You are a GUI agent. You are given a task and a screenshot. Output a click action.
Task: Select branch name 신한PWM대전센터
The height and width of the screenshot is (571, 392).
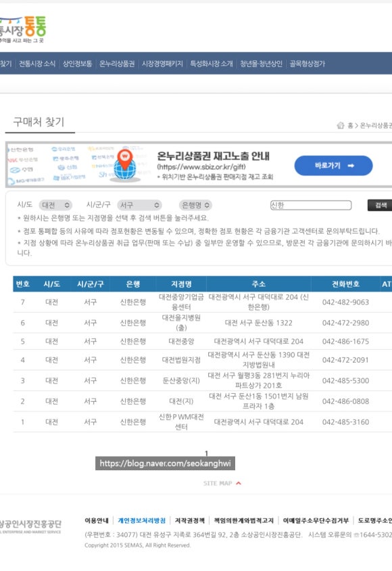click(181, 421)
